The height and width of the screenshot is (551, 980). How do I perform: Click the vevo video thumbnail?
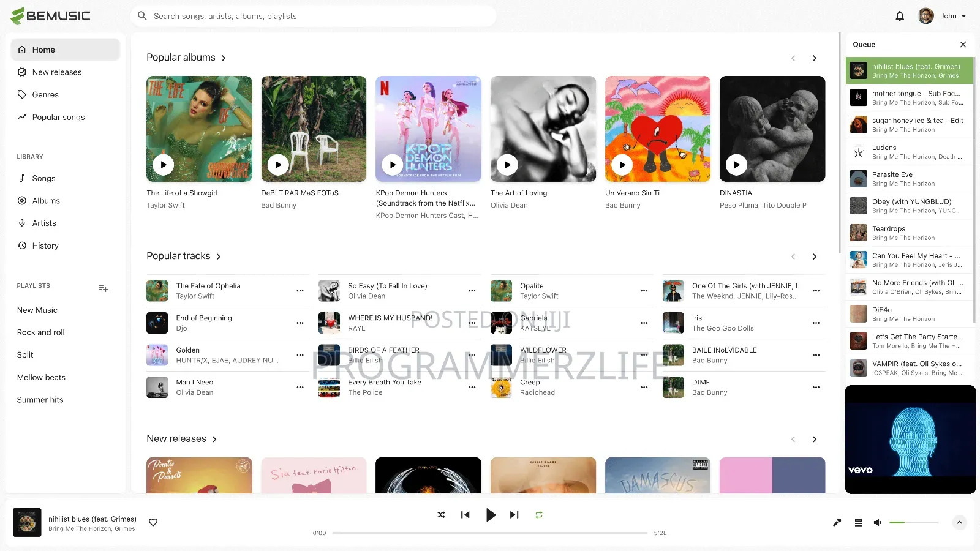coord(910,440)
